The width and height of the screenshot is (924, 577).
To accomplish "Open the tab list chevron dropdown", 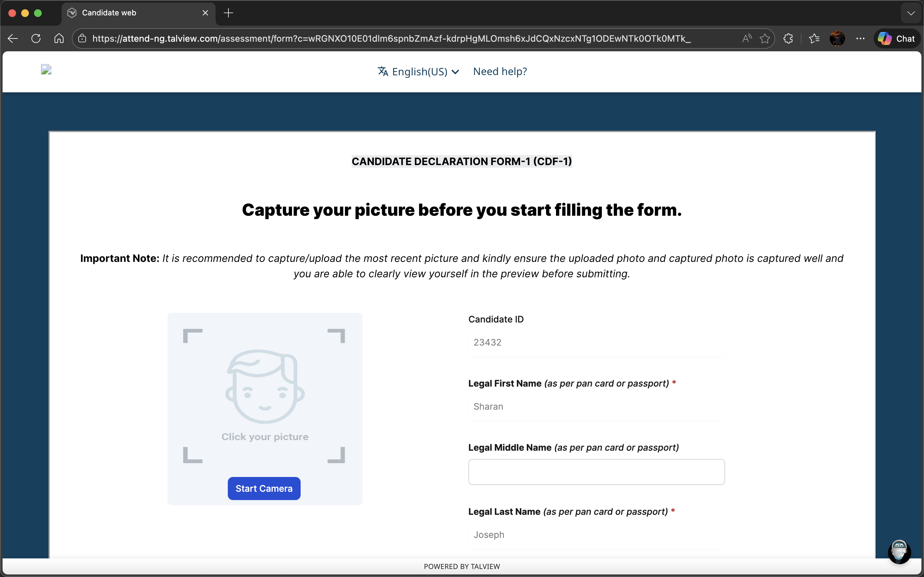I will [911, 13].
